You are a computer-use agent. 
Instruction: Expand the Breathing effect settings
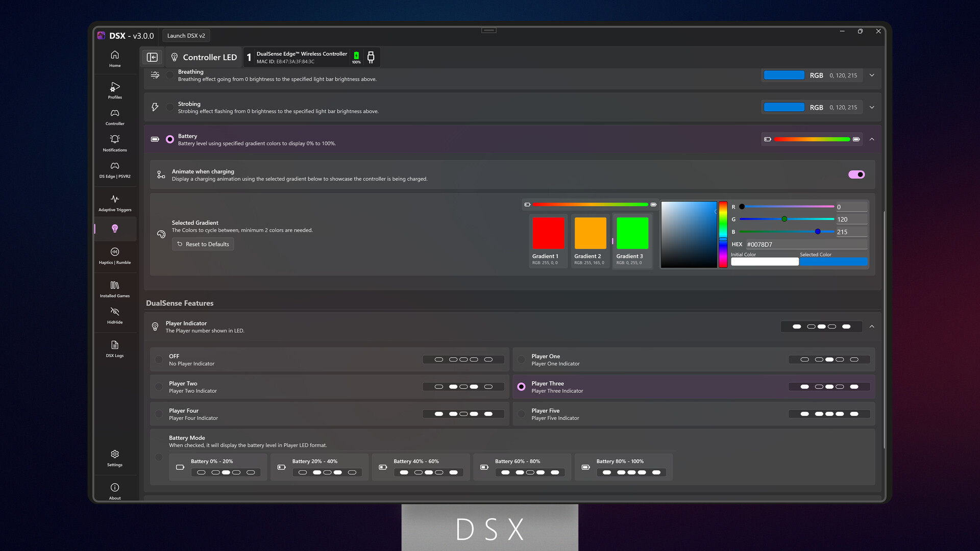pyautogui.click(x=872, y=75)
